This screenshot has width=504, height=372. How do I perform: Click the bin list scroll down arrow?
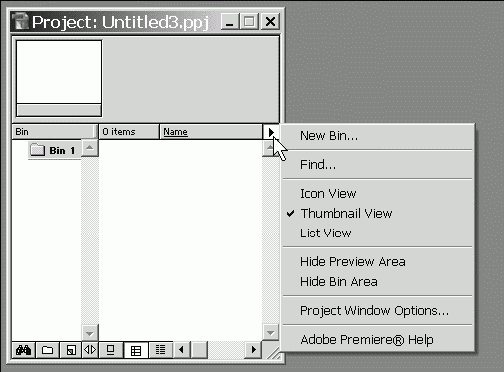click(90, 333)
